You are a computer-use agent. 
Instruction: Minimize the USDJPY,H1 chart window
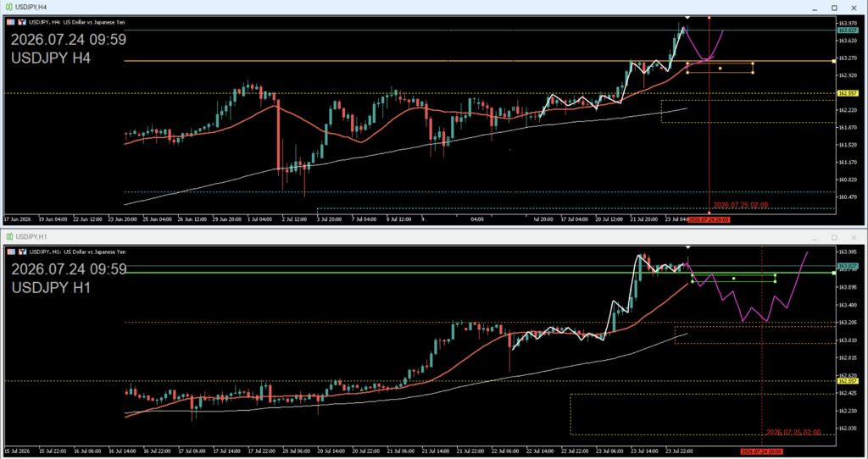(815, 238)
